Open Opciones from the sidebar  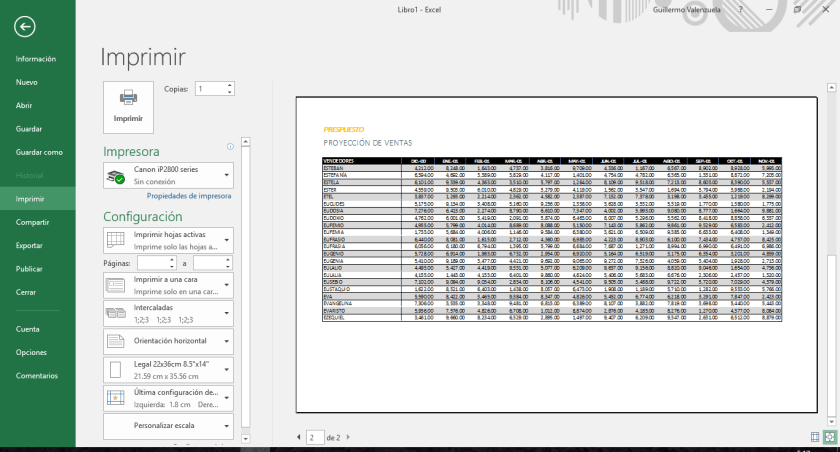pyautogui.click(x=31, y=352)
